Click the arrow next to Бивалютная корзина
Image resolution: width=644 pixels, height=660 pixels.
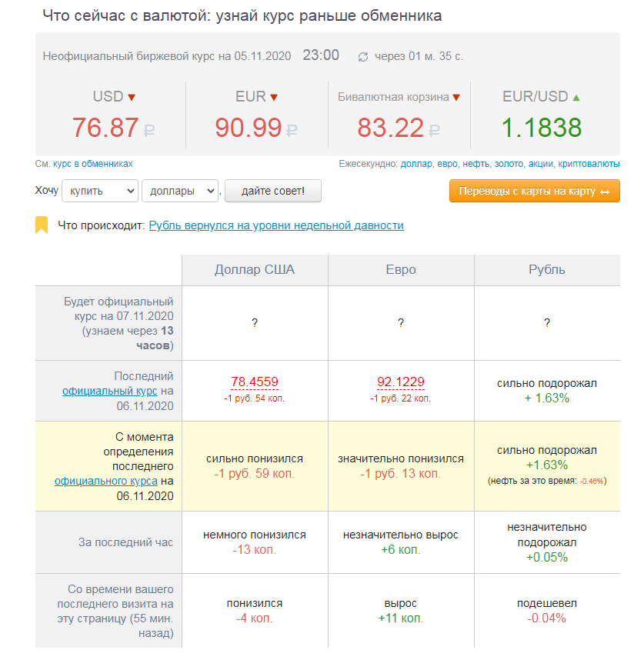tap(456, 98)
